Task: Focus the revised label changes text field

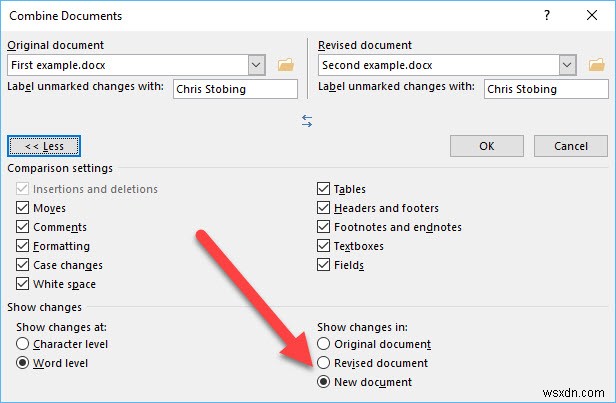Action: pyautogui.click(x=545, y=89)
